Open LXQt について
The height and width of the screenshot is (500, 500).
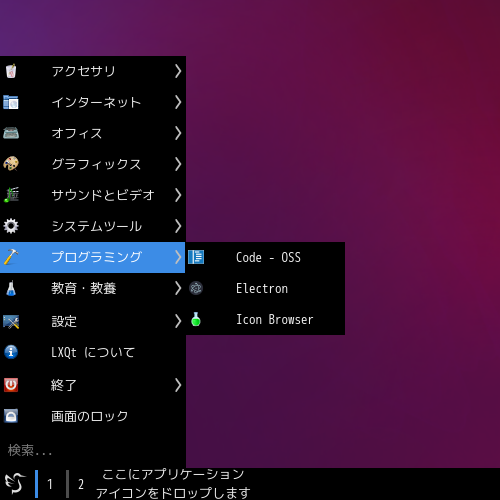pos(93,352)
